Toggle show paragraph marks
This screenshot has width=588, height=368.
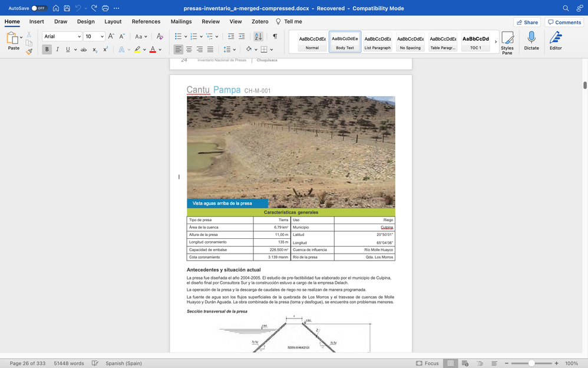click(275, 37)
